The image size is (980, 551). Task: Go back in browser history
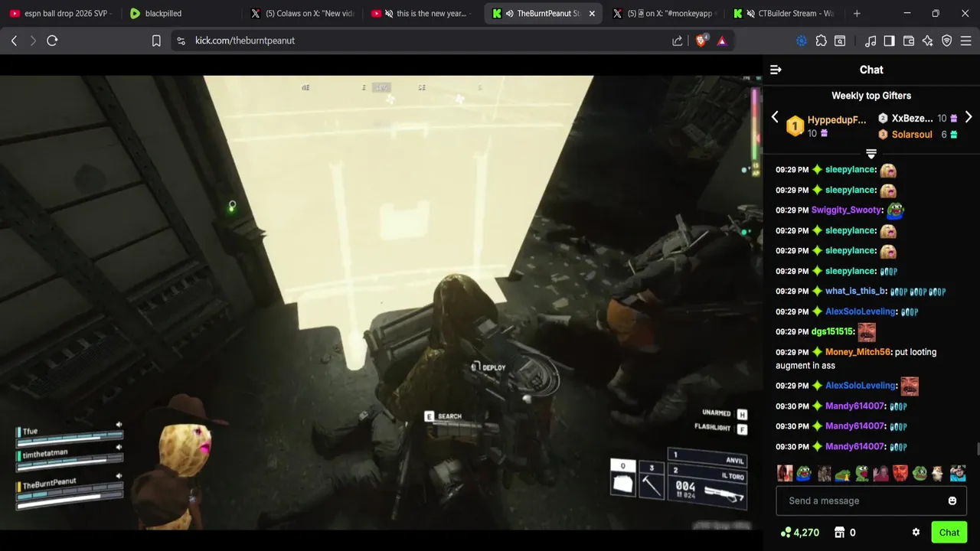coord(14,41)
